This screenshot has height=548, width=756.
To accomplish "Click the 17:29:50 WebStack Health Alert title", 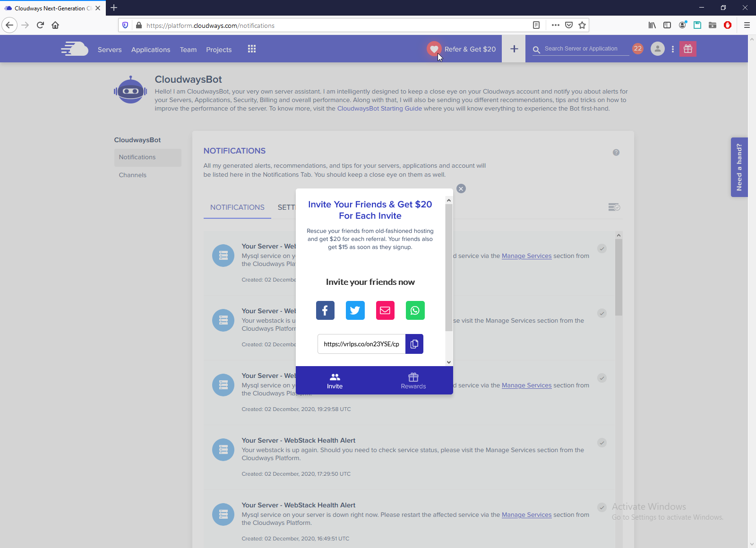I will click(x=299, y=440).
